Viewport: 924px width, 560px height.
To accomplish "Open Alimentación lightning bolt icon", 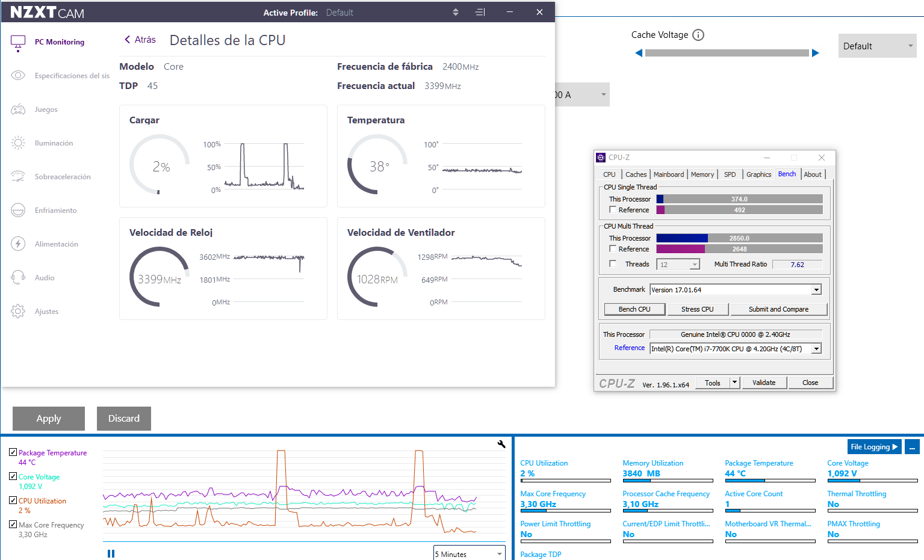I will click(18, 244).
